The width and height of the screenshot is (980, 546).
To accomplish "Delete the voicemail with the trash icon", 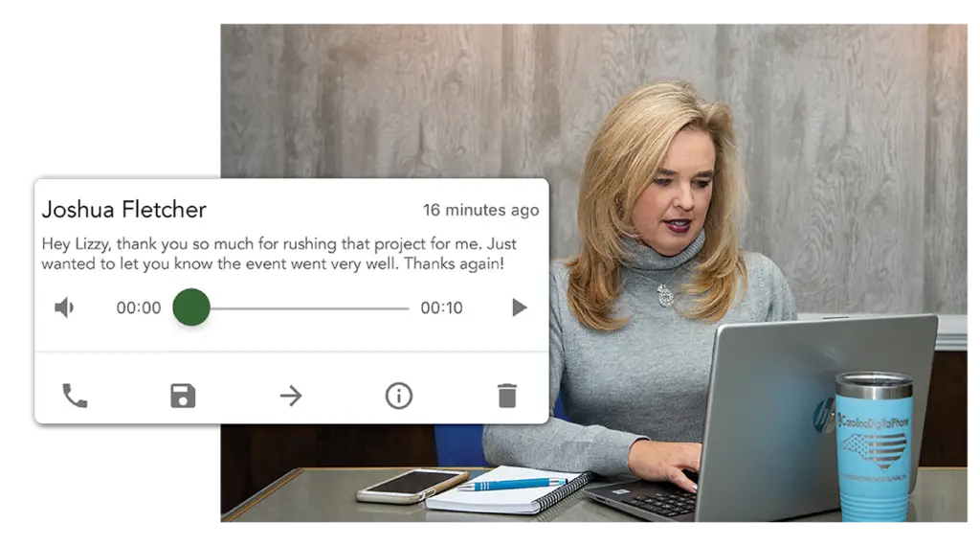I will click(507, 396).
